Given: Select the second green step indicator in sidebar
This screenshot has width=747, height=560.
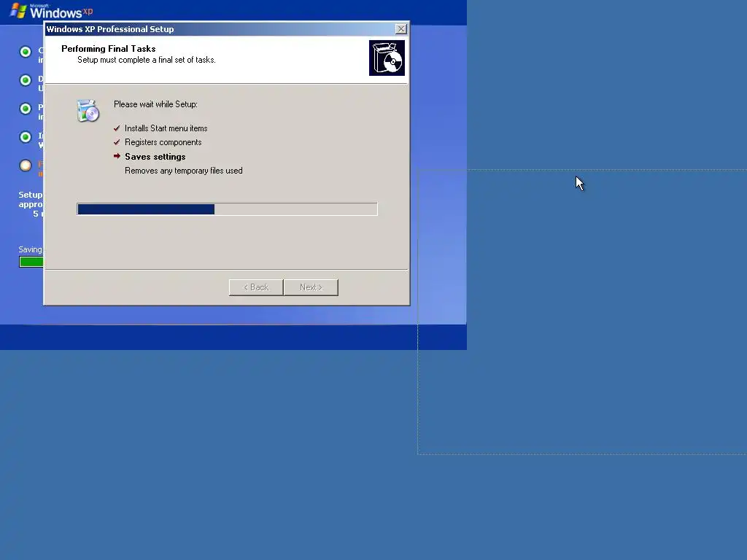Looking at the screenshot, I should [x=26, y=80].
